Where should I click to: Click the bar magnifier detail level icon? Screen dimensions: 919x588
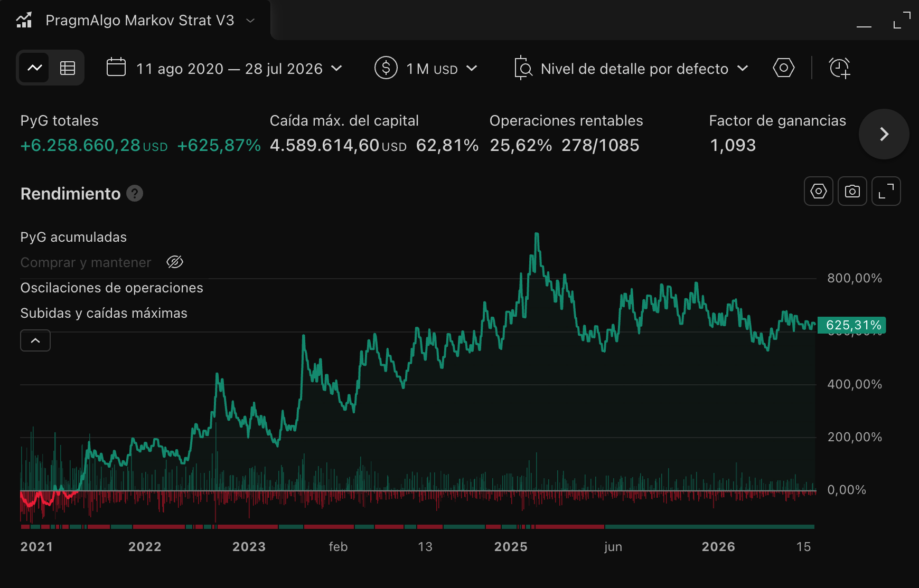click(523, 68)
